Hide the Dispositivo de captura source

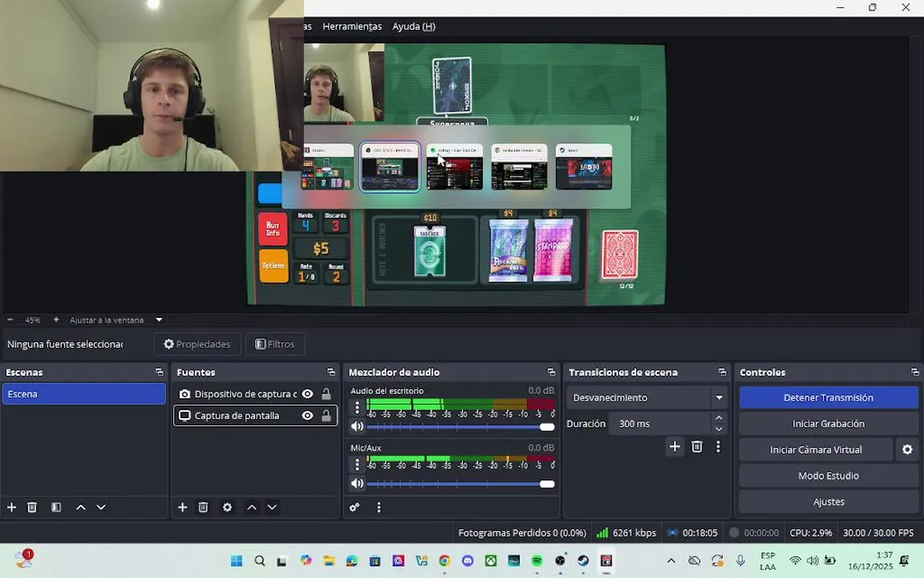(307, 394)
